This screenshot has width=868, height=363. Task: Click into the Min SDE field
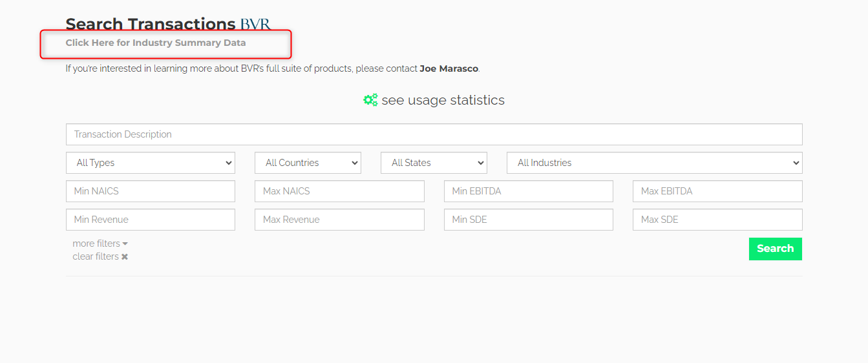528,220
